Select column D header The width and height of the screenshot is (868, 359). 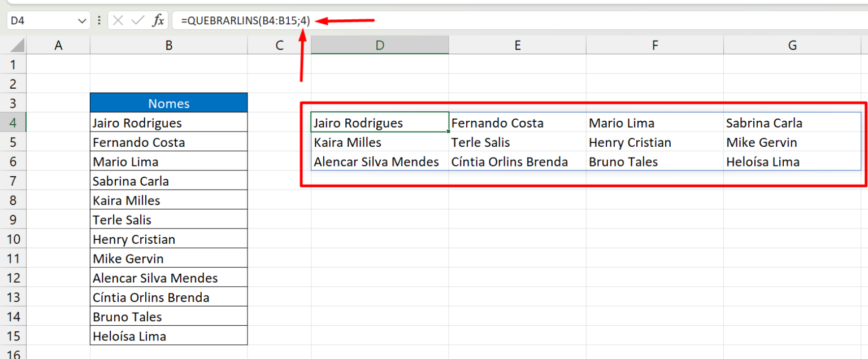[x=379, y=45]
